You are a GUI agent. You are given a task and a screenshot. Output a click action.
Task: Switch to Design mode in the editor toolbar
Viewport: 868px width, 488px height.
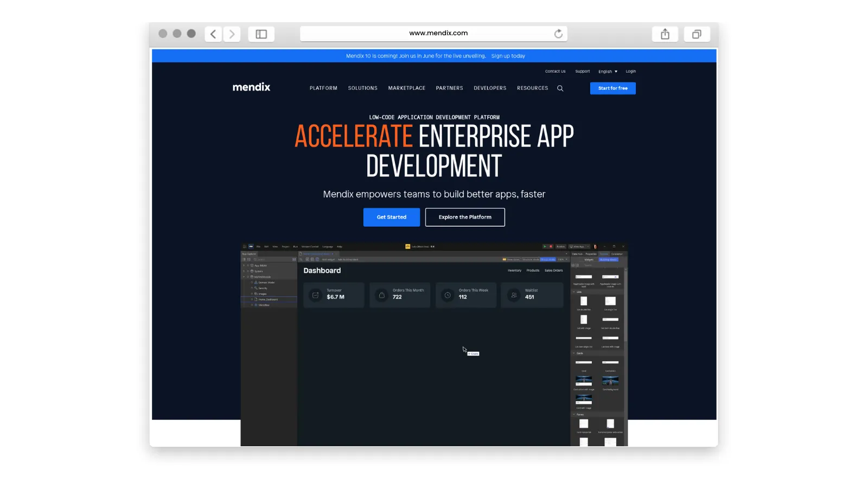(547, 259)
